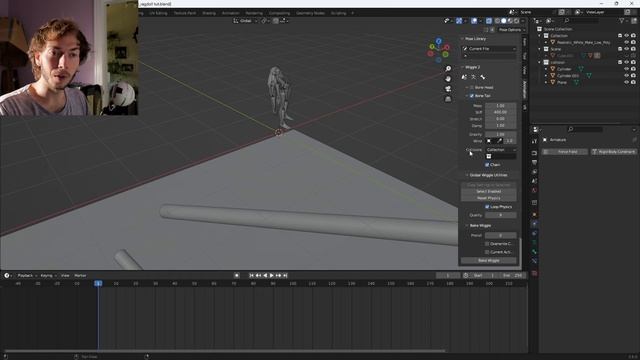Click the wind eyedropper icon
Image resolution: width=640 pixels, height=360 pixels.
pyautogui.click(x=499, y=141)
